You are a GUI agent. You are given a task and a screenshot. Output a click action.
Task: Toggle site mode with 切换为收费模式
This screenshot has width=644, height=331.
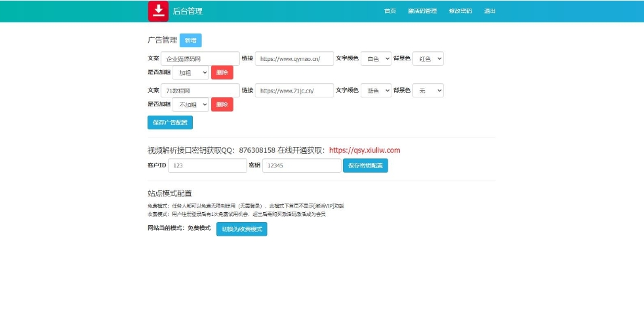point(241,229)
